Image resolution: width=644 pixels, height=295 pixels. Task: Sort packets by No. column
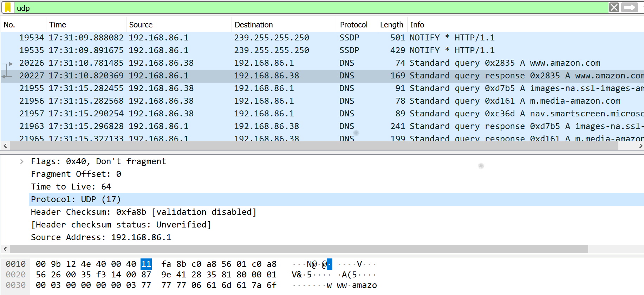[x=23, y=25]
